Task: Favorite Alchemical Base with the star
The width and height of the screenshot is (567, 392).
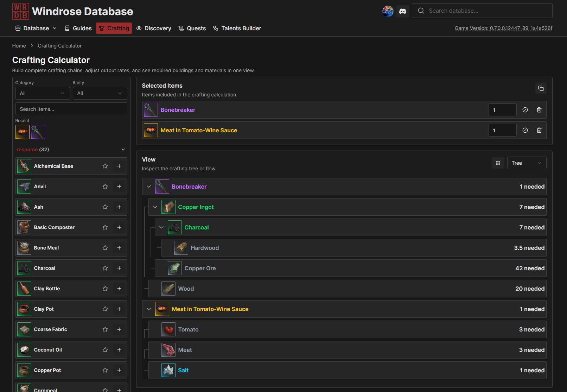Action: 105,166
